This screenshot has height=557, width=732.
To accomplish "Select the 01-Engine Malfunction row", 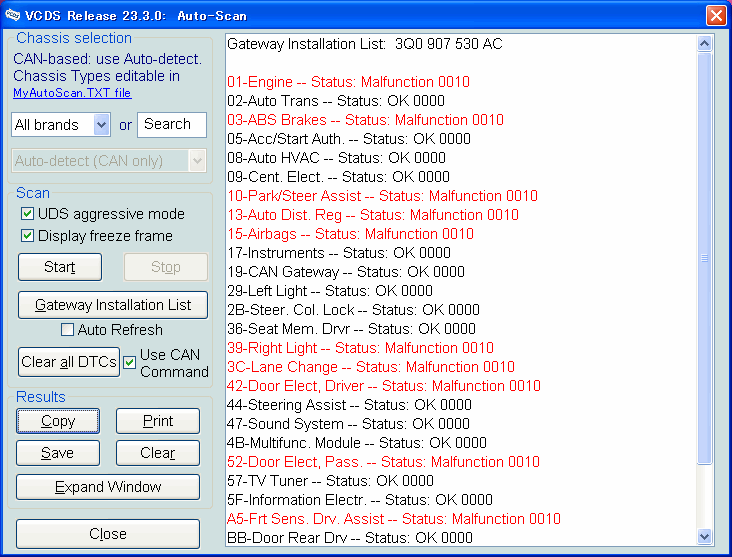I will pyautogui.click(x=348, y=82).
